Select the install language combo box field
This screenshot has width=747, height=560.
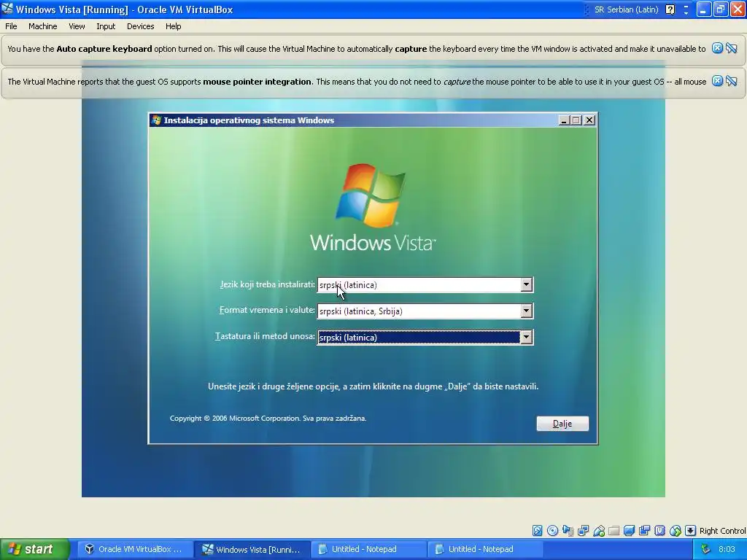click(x=425, y=285)
